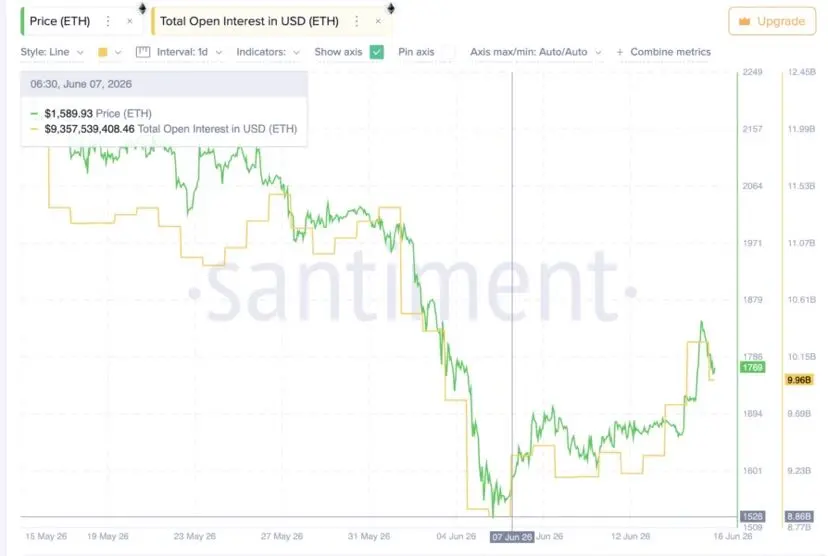Click the Ethereum logo above Open Interest tab
This screenshot has height=556, width=828.
(391, 8)
